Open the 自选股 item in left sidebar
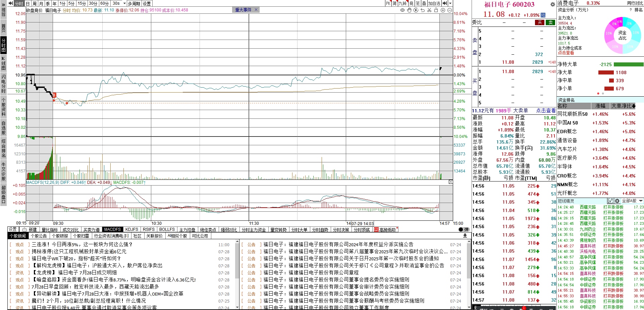Screen dimensions: 644x310 tap(3, 128)
